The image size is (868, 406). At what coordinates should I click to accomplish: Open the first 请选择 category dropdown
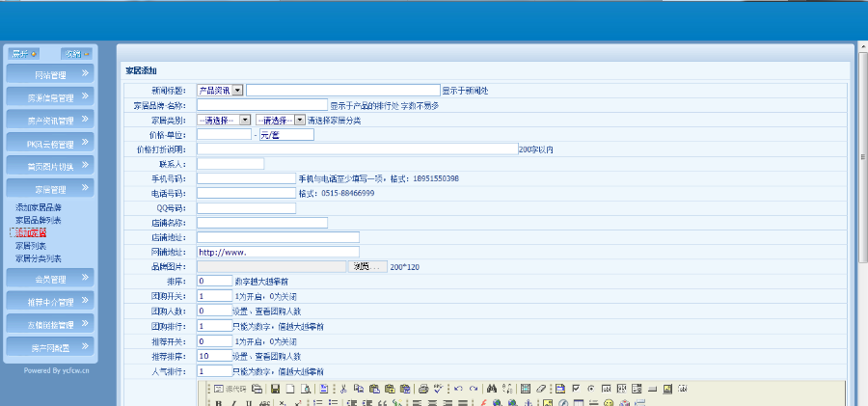(224, 120)
